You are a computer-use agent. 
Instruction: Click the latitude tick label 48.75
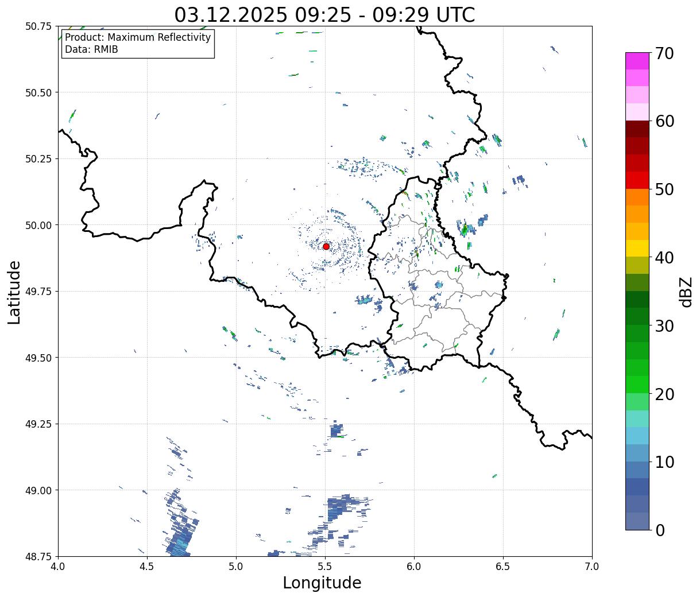tap(38, 556)
